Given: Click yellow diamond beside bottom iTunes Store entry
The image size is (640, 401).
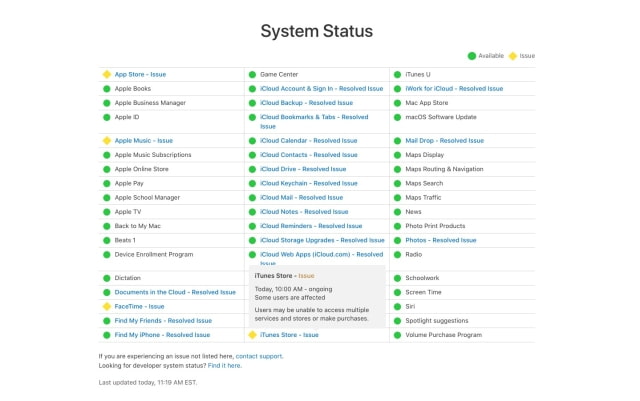Looking at the screenshot, I should coord(252,335).
